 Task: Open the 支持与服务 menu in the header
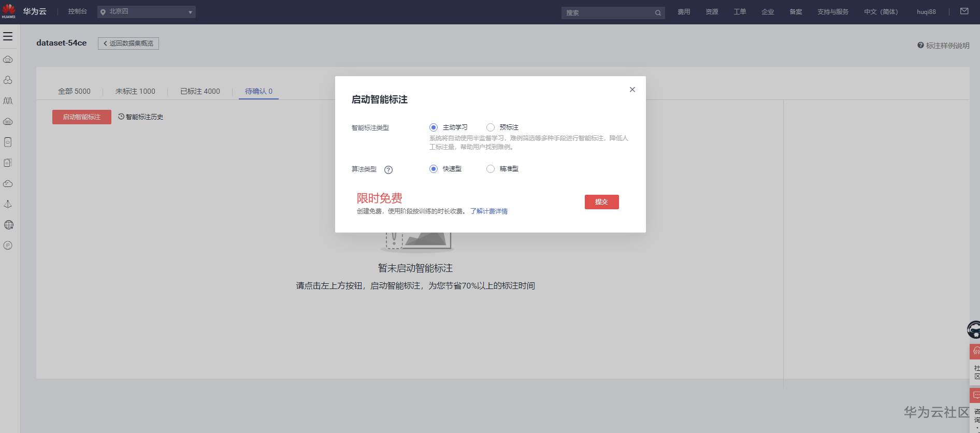tap(833, 11)
